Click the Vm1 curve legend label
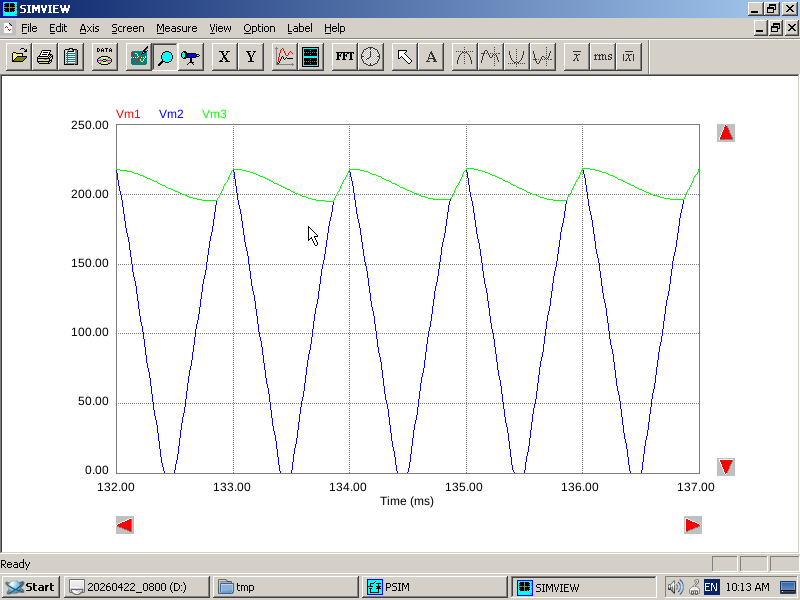The image size is (800, 600). tap(128, 114)
